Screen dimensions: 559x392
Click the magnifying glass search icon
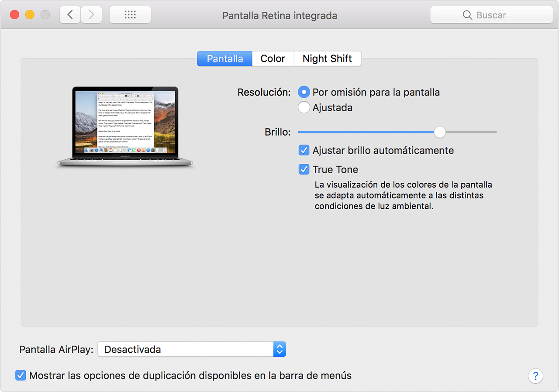coord(467,15)
